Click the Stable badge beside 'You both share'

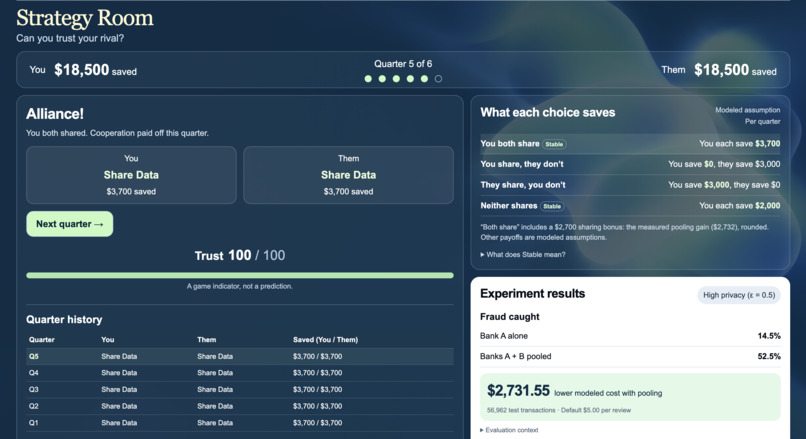tap(554, 144)
